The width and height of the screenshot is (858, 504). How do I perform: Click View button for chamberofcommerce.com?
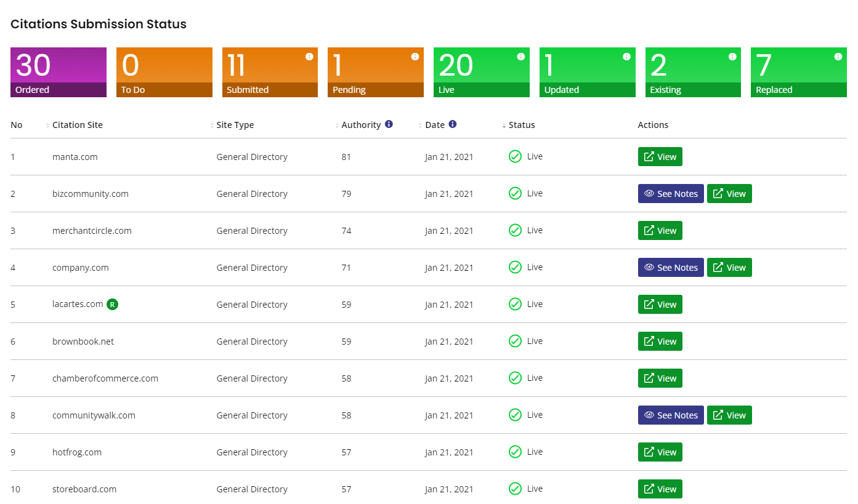660,378
